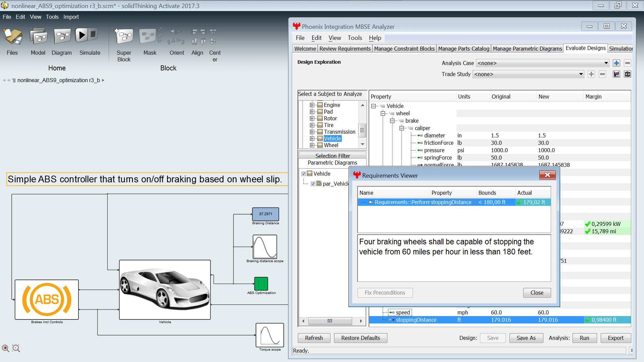Viewport: 644px width, 362px height.
Task: Switch to Manage Parts Catalog tab
Action: click(x=464, y=49)
